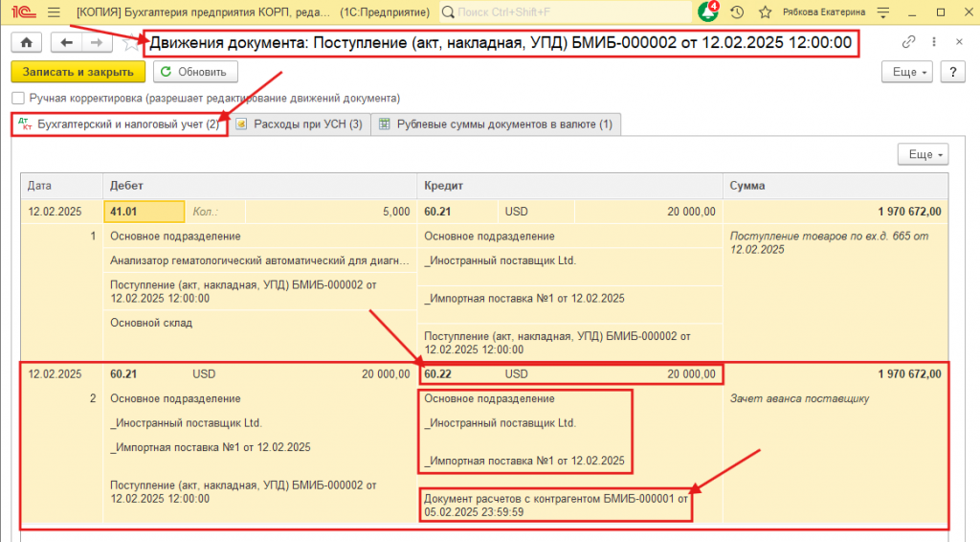Image resolution: width=980 pixels, height=542 pixels.
Task: Click the Сумма column header
Action: (835, 186)
